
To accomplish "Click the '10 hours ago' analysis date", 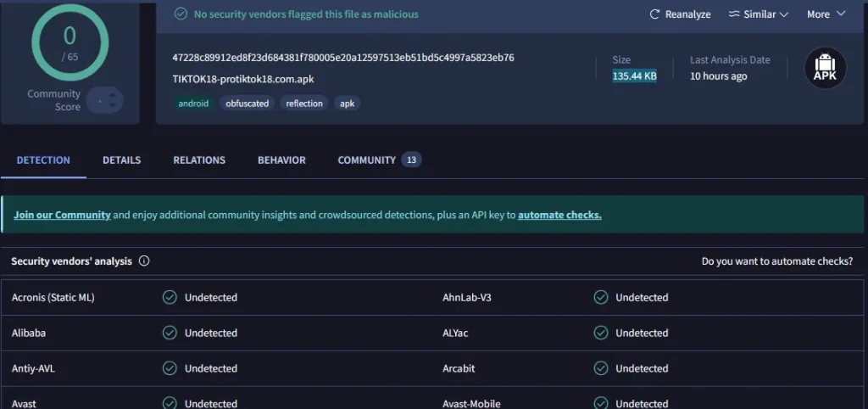I will 718,76.
